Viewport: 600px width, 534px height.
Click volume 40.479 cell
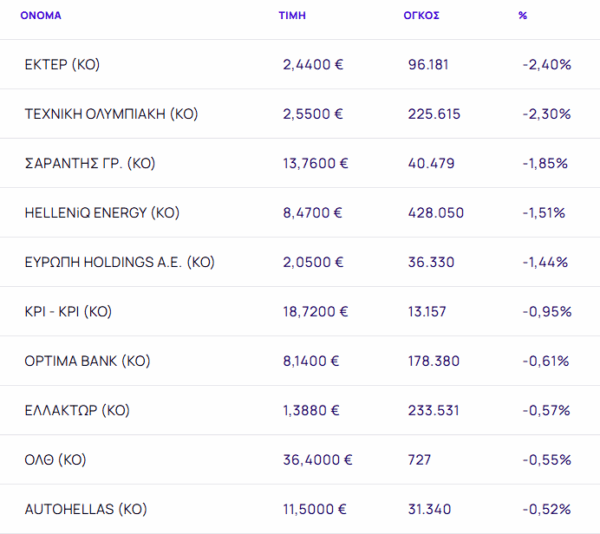pos(431,163)
